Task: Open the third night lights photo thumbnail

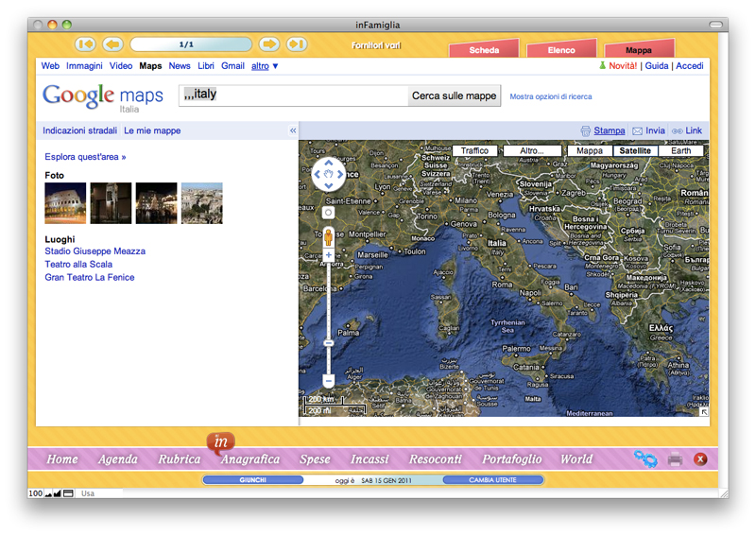Action: pyautogui.click(x=156, y=203)
